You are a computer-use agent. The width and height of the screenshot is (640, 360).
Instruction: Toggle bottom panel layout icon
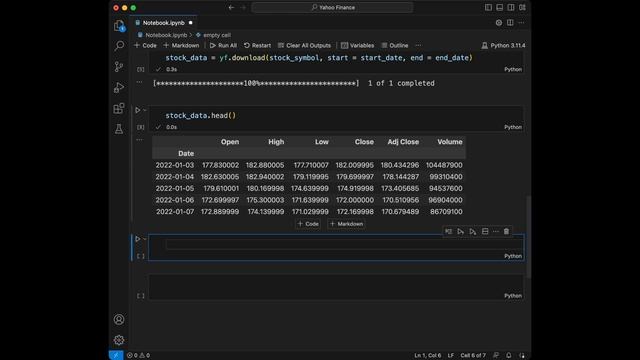point(500,7)
